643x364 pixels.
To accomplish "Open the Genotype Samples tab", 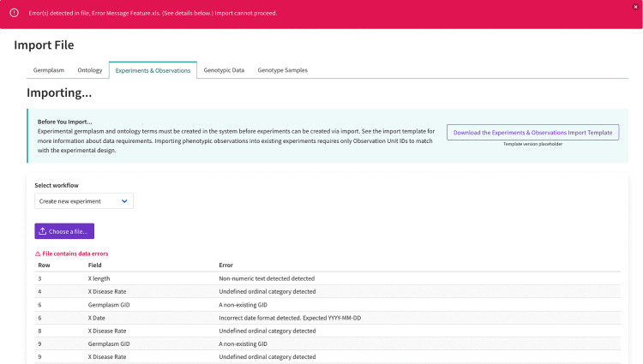I will click(x=283, y=70).
